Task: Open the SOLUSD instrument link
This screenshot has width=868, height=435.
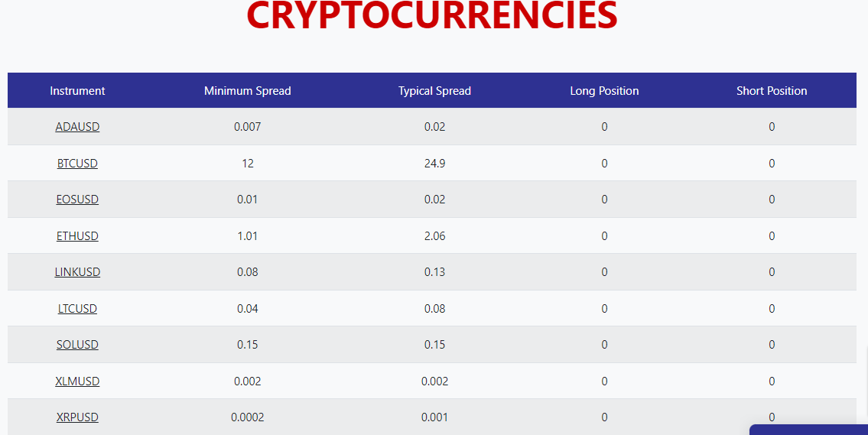Action: [x=77, y=344]
